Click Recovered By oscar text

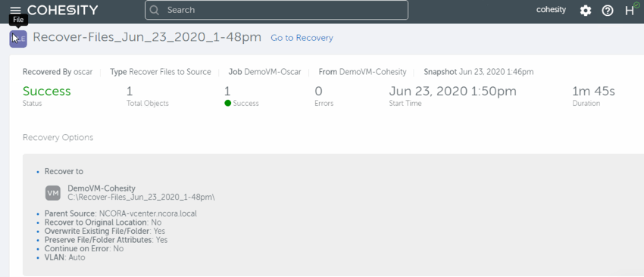pos(58,72)
